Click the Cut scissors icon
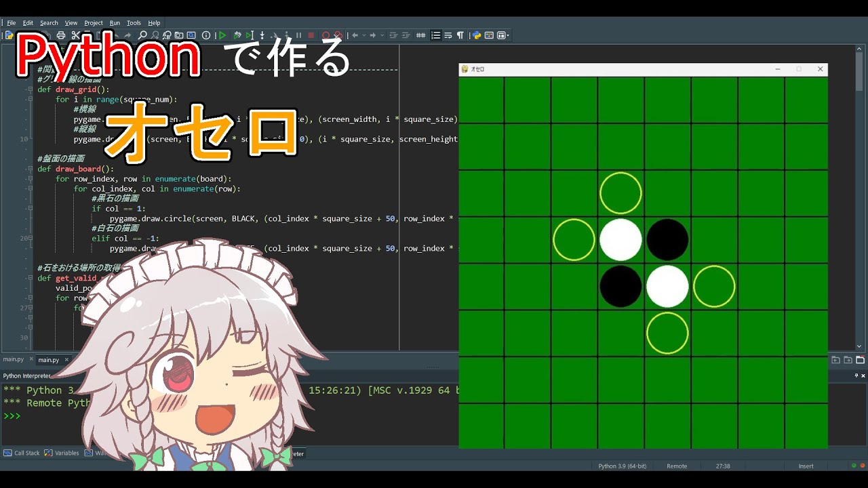 pos(75,35)
